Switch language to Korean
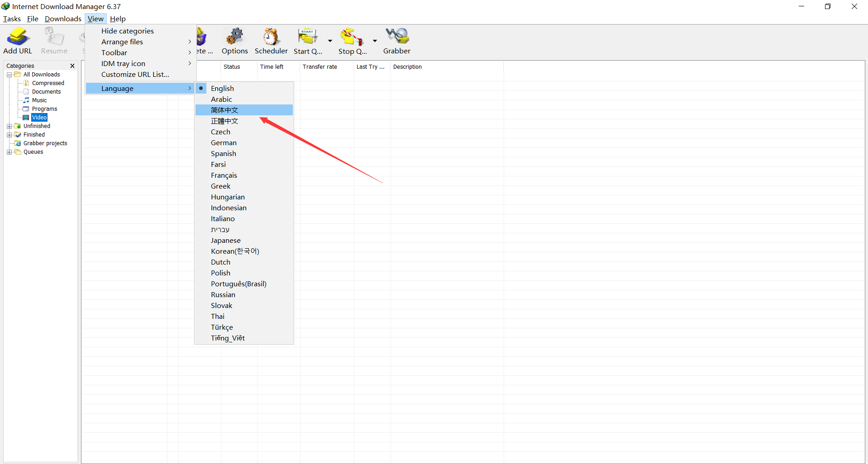Screen dimensions: 868x464 tap(244, 251)
